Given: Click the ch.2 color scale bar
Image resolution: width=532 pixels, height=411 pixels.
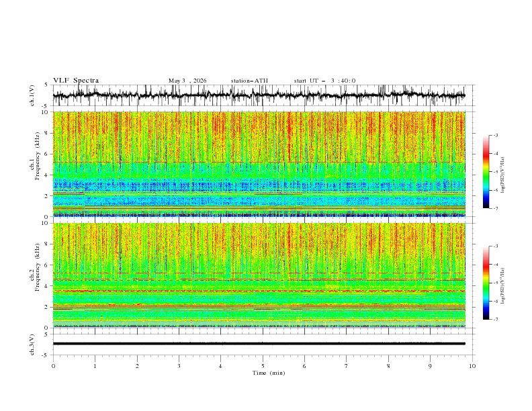Looking at the screenshot, I should click(486, 283).
